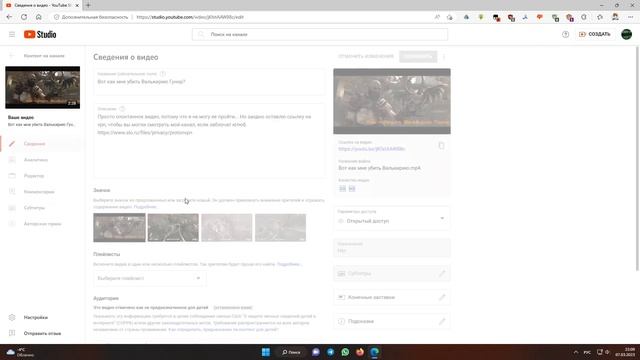The width and height of the screenshot is (640, 360).
Task: Open the browser favorites star icon
Action: coord(600,17)
